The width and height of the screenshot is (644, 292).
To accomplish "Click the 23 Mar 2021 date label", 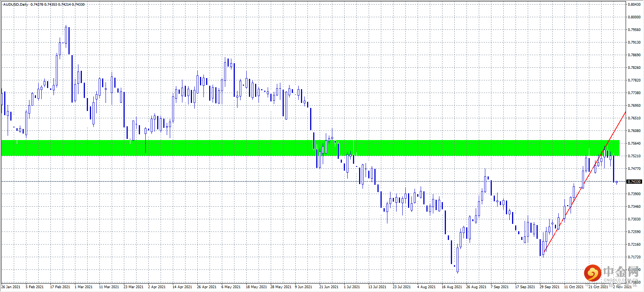I will 133,287.
